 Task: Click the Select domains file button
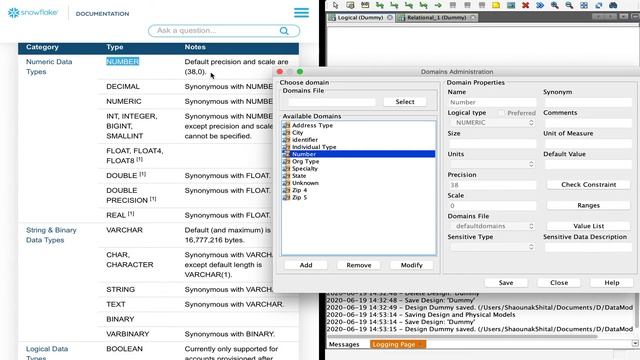(x=405, y=102)
